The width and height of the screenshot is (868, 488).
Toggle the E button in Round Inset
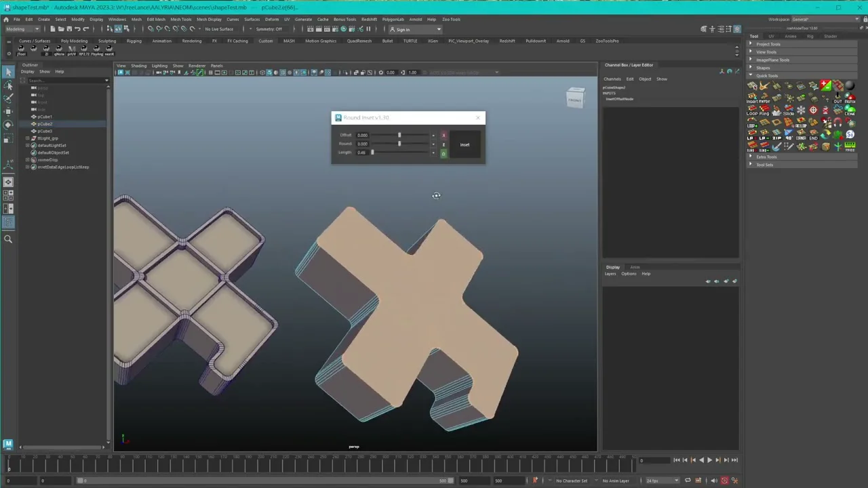click(x=444, y=144)
